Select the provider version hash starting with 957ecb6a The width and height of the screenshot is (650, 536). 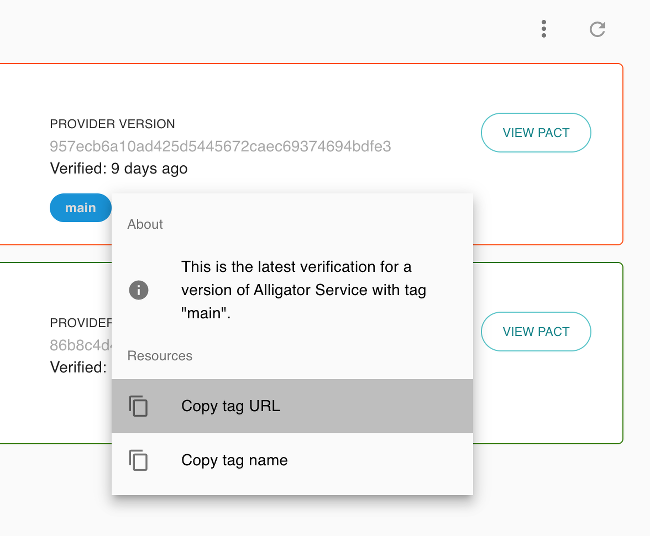point(220,146)
